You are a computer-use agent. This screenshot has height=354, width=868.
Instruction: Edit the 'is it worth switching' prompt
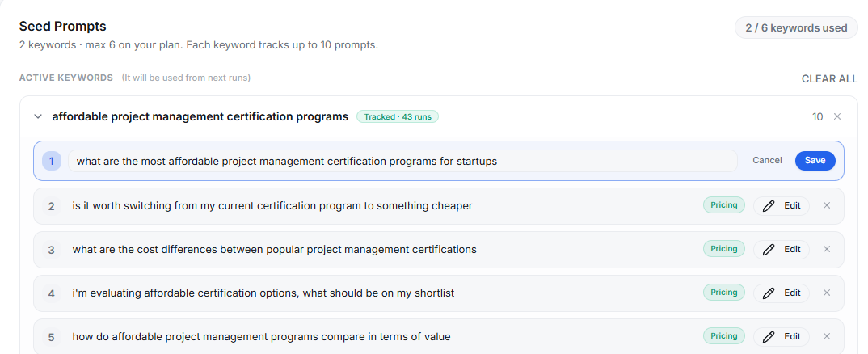pos(781,205)
